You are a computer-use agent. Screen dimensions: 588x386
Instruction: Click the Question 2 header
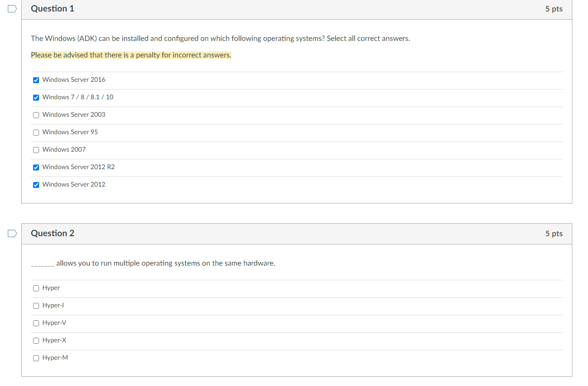(x=52, y=233)
